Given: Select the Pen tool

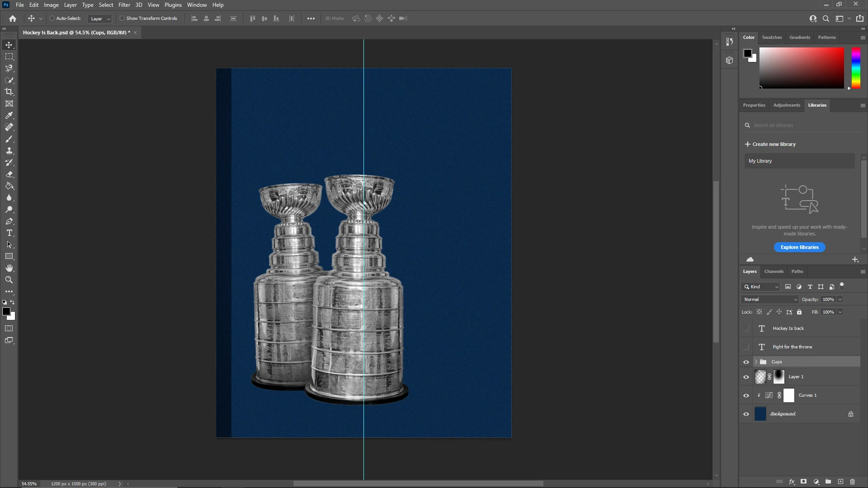Looking at the screenshot, I should tap(9, 221).
